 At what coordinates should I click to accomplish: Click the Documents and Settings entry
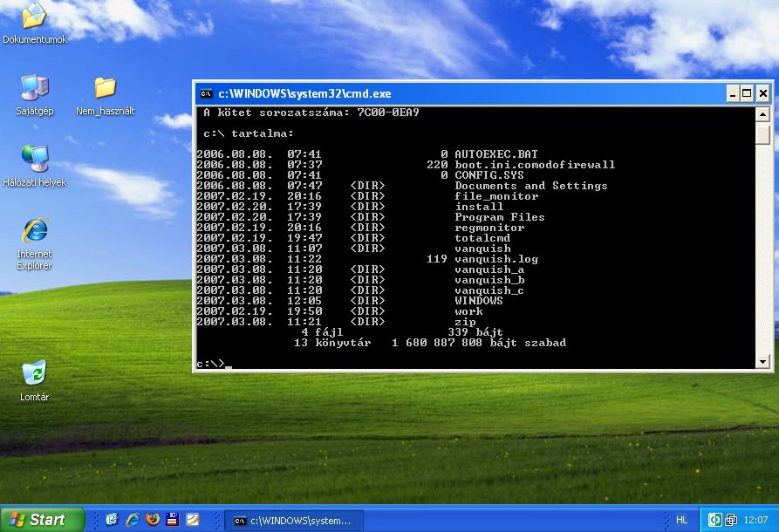click(530, 185)
